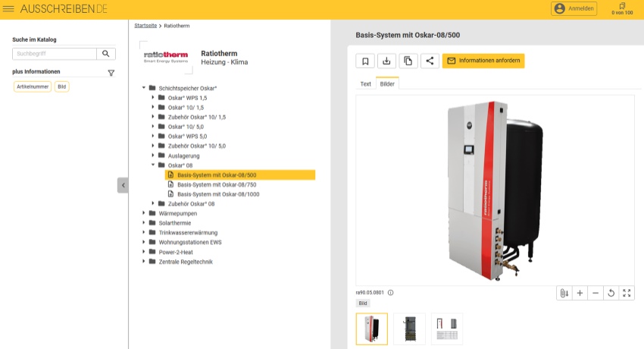Toggle the Bild filter chip
Image resolution: width=644 pixels, height=349 pixels.
[x=61, y=86]
